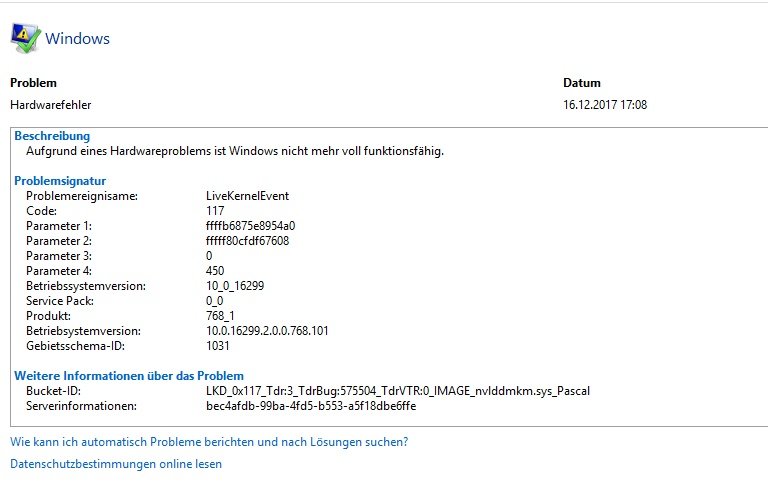
Task: Select the Produkt value 768_1
Action: (x=220, y=316)
